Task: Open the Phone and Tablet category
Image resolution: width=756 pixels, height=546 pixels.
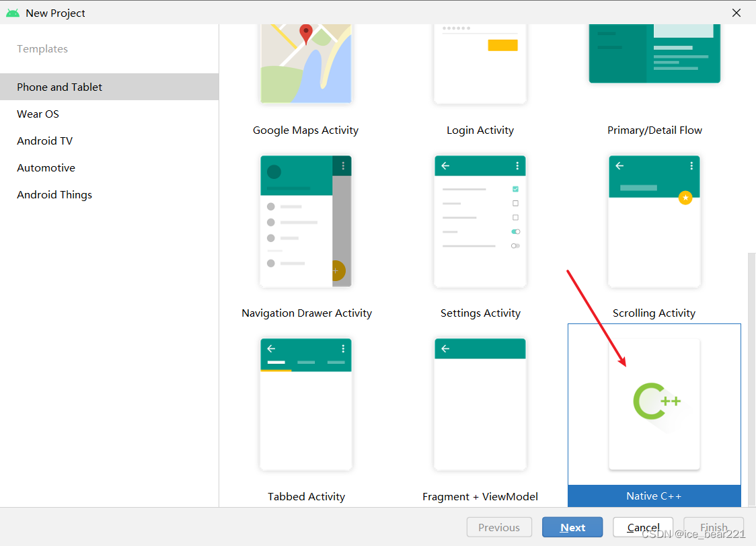Action: coord(110,87)
